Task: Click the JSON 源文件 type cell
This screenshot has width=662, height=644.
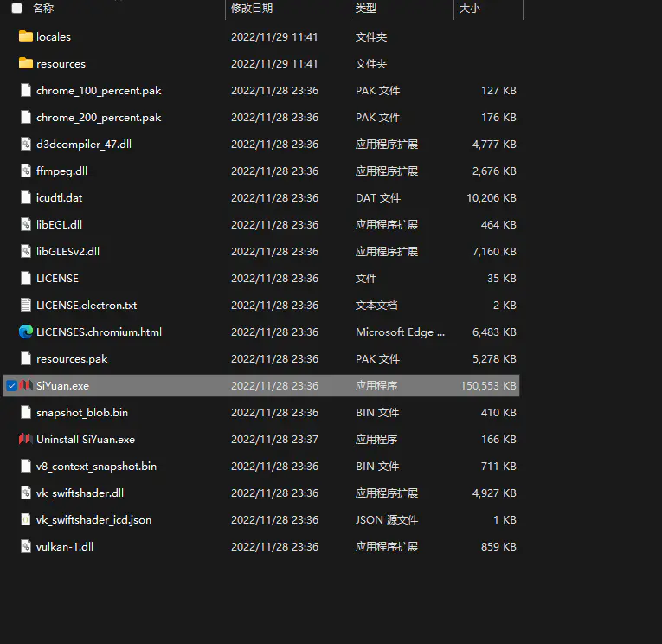Action: point(387,520)
